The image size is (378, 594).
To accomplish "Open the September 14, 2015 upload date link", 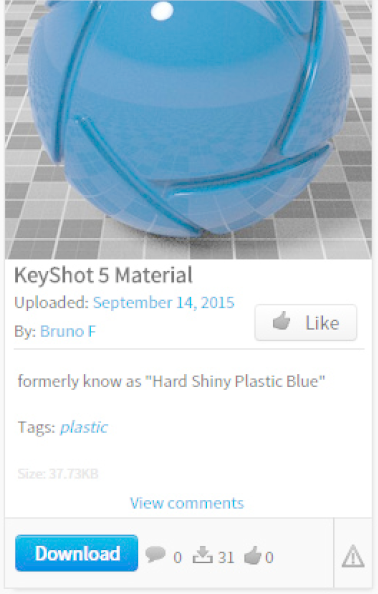I will [164, 303].
